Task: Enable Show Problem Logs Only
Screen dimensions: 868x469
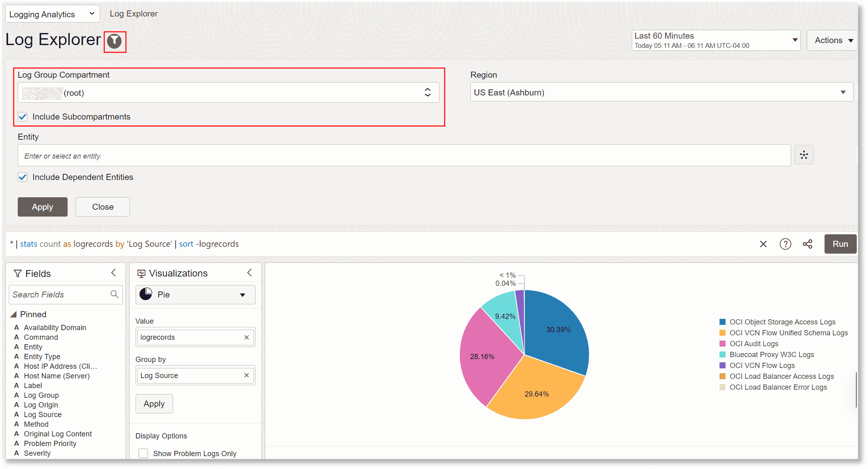Action: click(143, 453)
